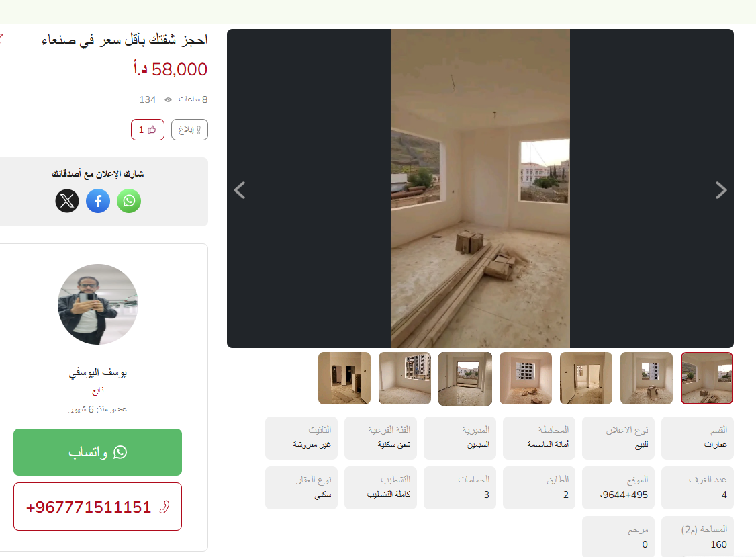Select thumbnail of room with white building view

coord(647,378)
